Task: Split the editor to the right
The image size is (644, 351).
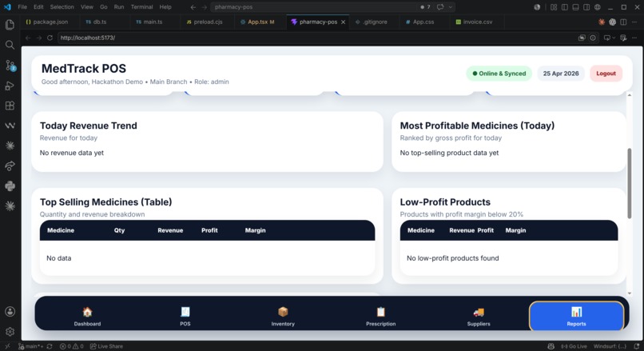Action: tap(623, 22)
